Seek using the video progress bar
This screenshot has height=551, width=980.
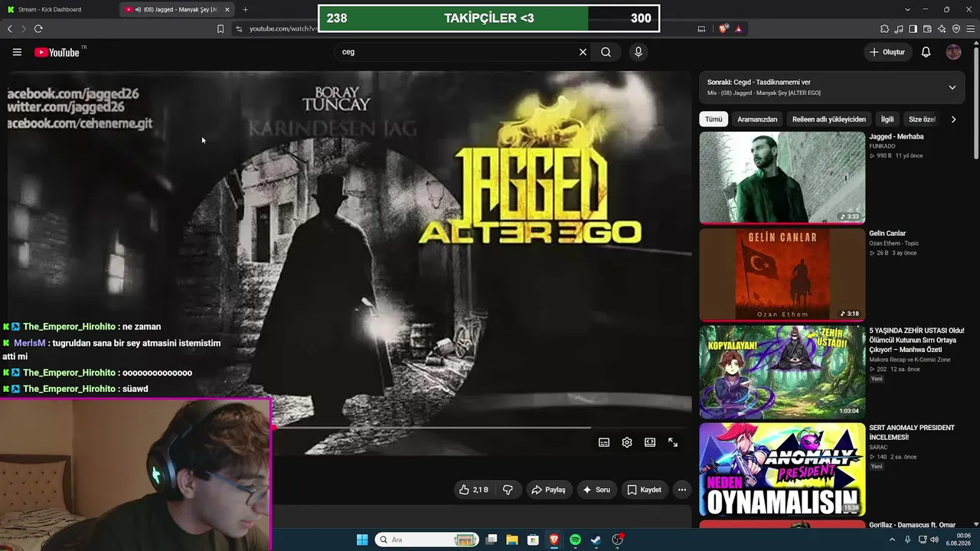[481, 428]
